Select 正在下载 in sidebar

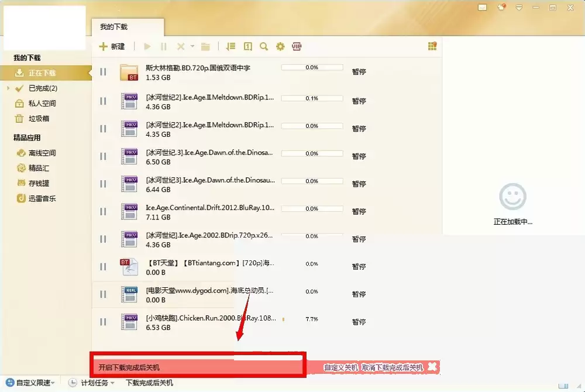[46, 73]
